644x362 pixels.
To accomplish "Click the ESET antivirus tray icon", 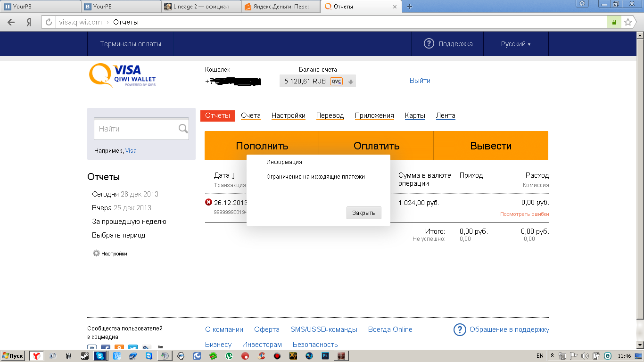I will pos(608,356).
